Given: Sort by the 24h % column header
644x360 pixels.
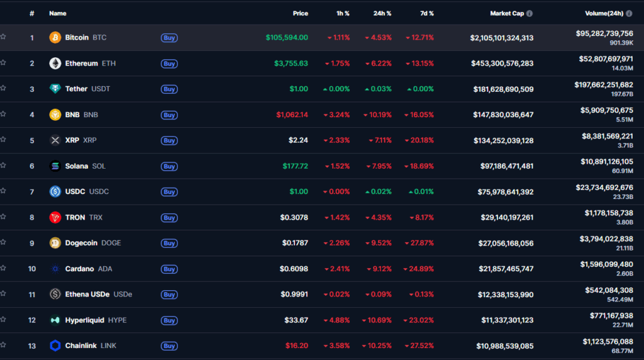Looking at the screenshot, I should 382,14.
